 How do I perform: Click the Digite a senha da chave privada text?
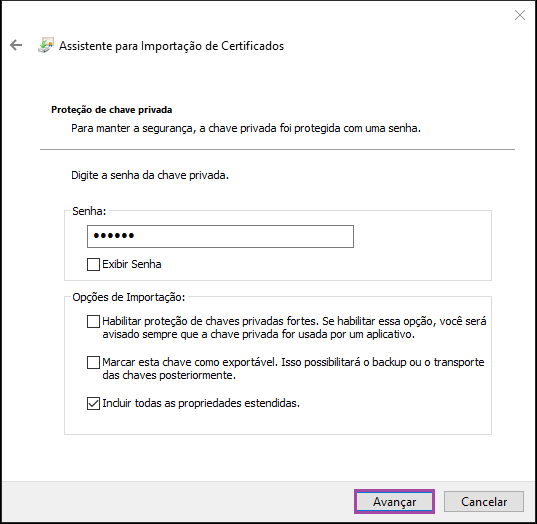[150, 175]
